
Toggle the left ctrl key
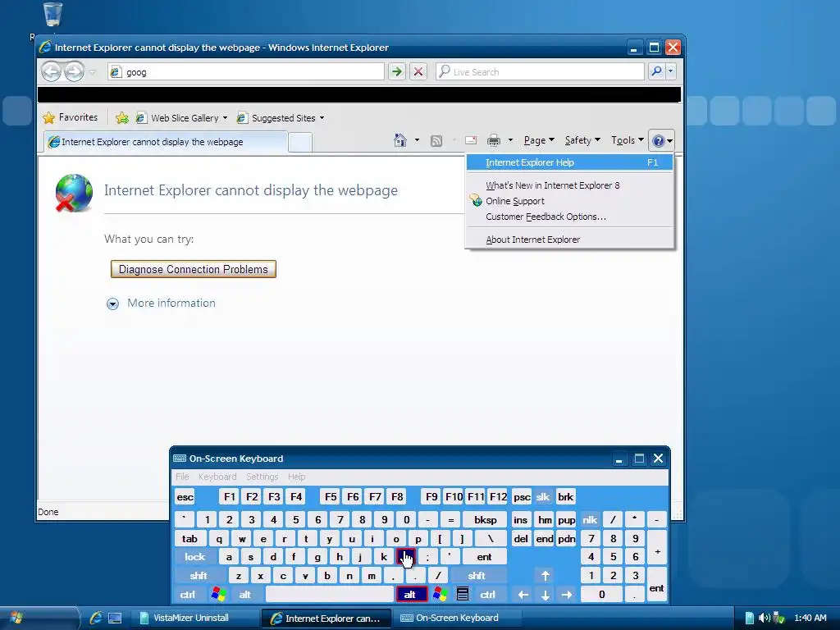[188, 595]
